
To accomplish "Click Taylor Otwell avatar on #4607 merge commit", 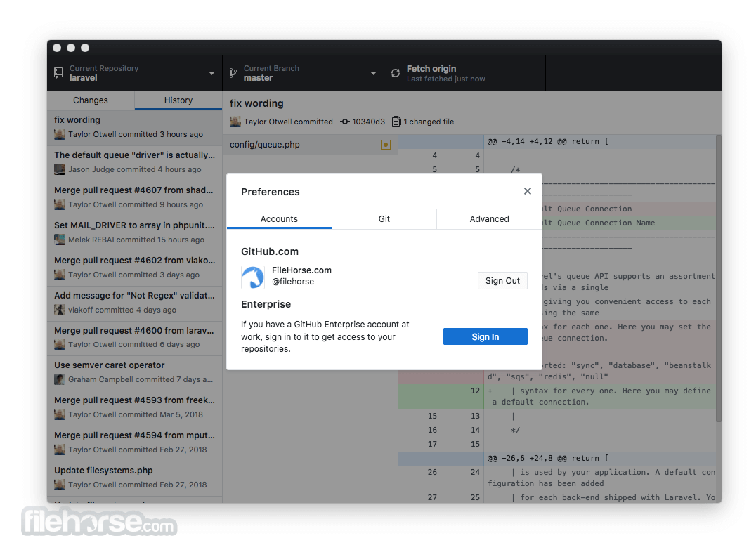I will (x=60, y=205).
